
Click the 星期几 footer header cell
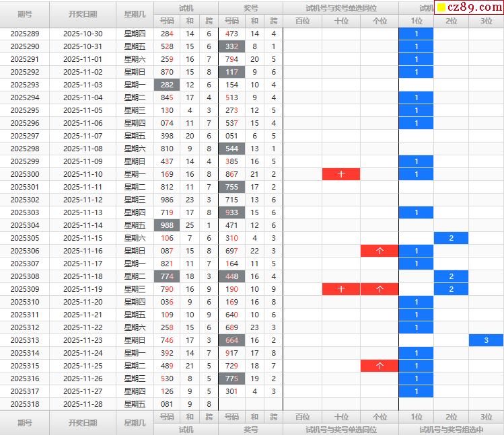tap(135, 423)
